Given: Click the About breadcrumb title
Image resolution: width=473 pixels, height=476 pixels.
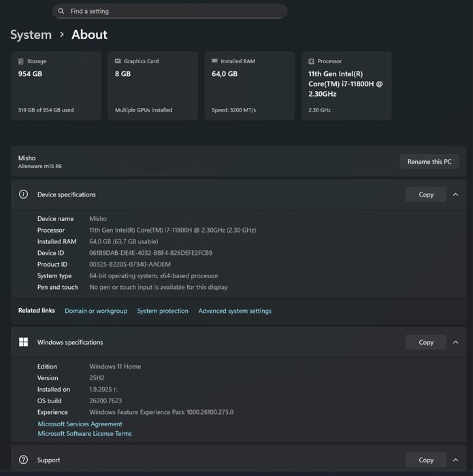Looking at the screenshot, I should tap(89, 35).
